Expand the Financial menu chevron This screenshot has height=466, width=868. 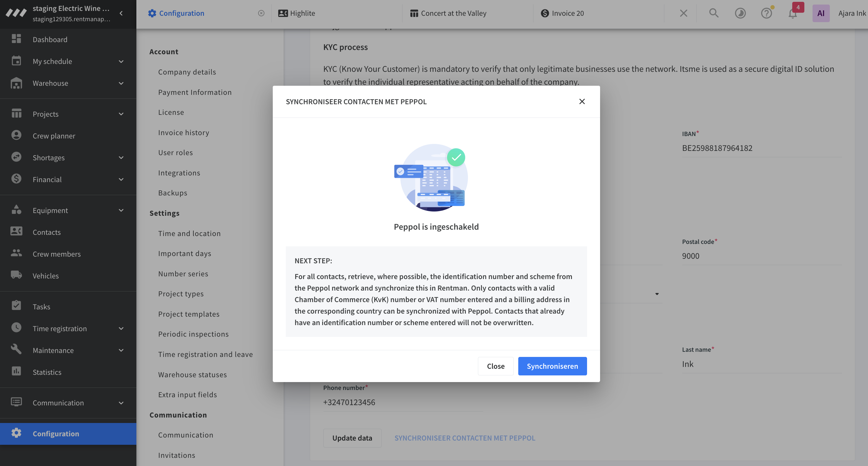coord(121,179)
